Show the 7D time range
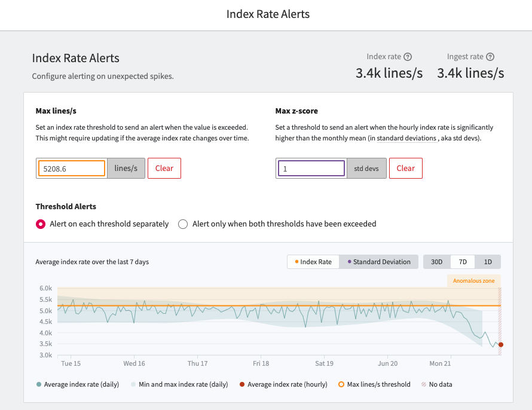 point(463,262)
